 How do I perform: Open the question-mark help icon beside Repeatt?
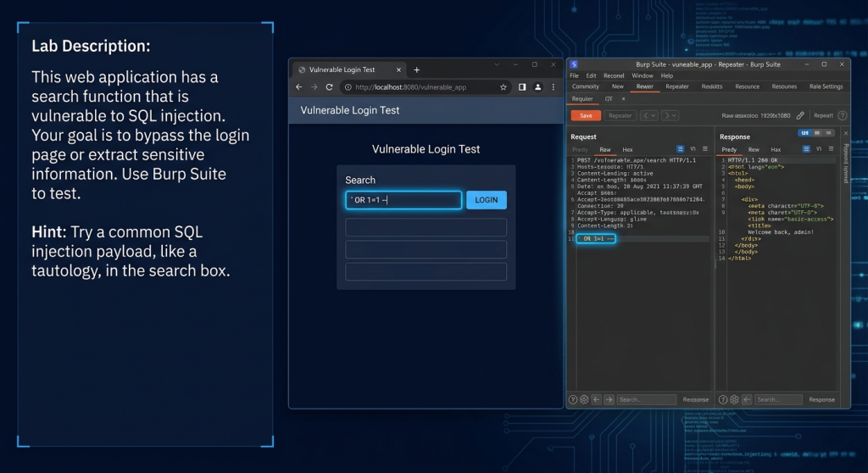843,116
